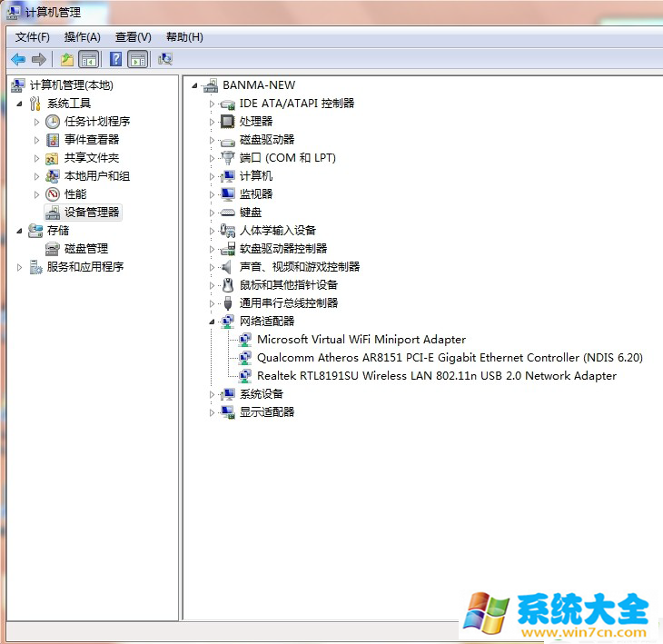Click the Forward arrow toolbar icon
The width and height of the screenshot is (663, 644).
click(x=38, y=59)
